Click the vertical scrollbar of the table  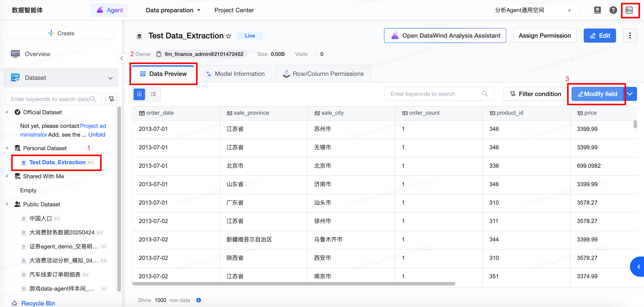tap(635, 124)
